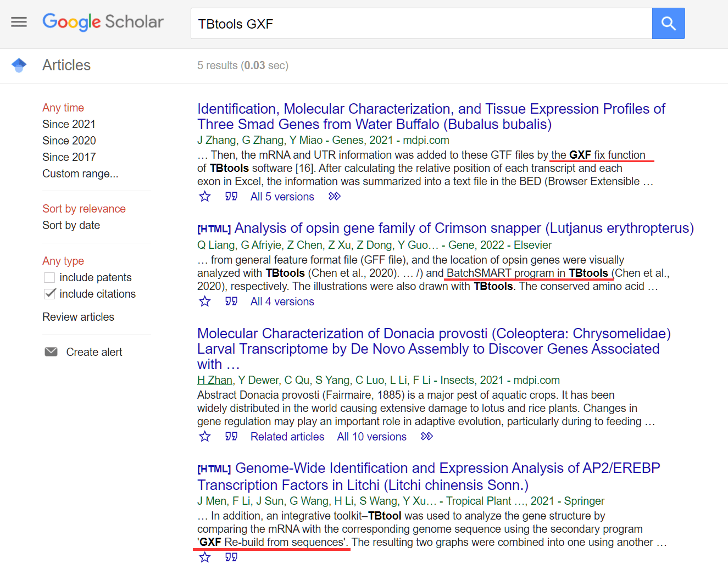This screenshot has width=728, height=569.
Task: Save the Donacia provosti article with star
Action: [x=205, y=437]
